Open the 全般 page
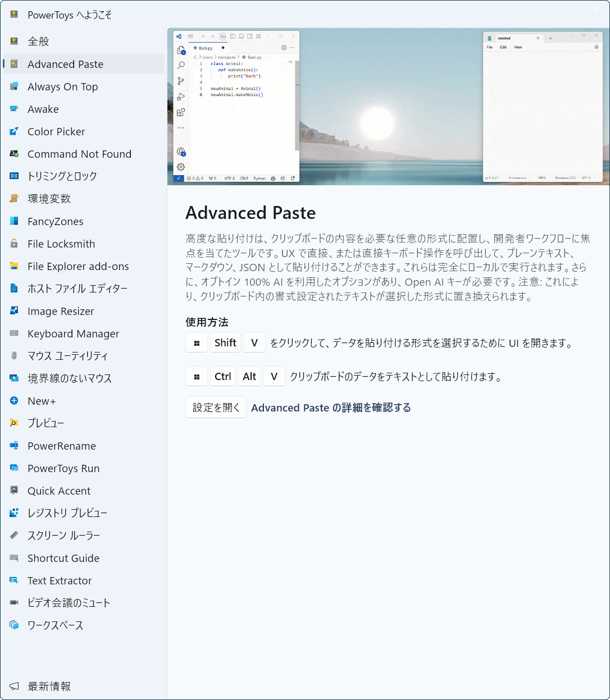This screenshot has height=700, width=610. point(84,41)
